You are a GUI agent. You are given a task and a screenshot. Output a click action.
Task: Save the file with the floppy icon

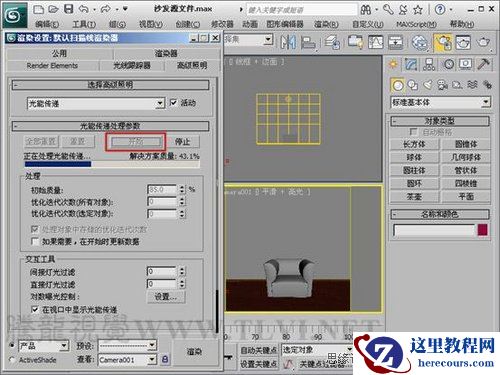click(x=69, y=9)
